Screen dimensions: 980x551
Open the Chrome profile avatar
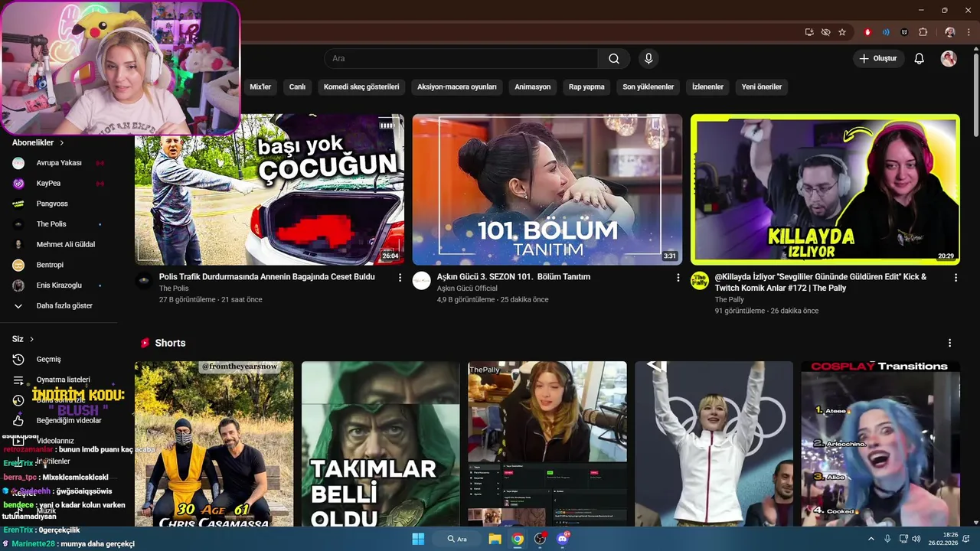950,32
